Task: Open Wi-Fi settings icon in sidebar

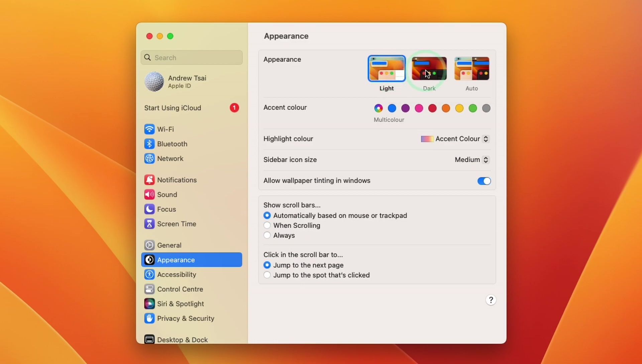Action: (x=149, y=129)
